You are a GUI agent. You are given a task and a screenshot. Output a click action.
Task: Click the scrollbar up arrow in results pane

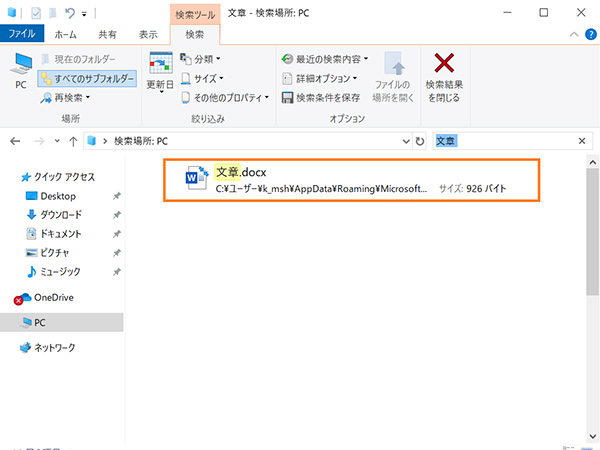coord(593,162)
